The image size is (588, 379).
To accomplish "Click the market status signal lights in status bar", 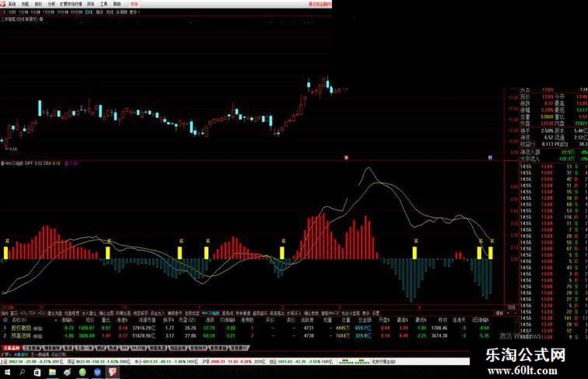I will tap(354, 362).
